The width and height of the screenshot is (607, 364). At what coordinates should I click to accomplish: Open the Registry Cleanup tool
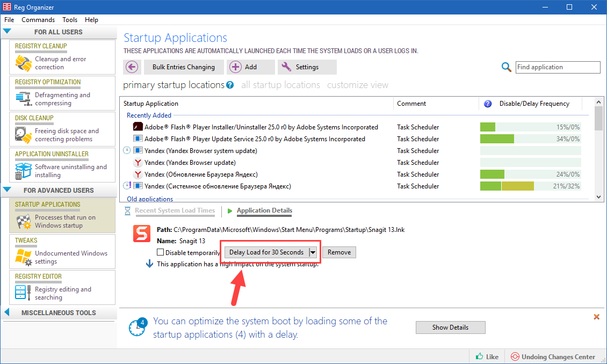[x=61, y=58]
